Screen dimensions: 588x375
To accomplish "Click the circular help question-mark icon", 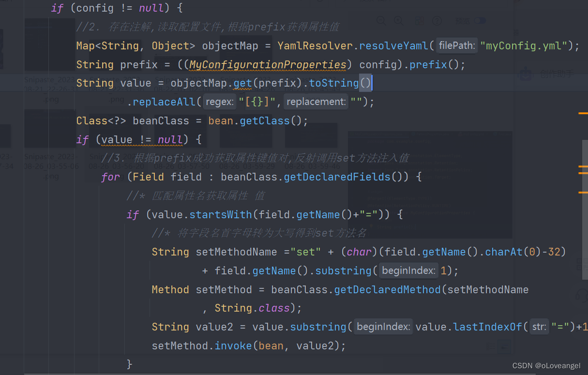I will 437,21.
